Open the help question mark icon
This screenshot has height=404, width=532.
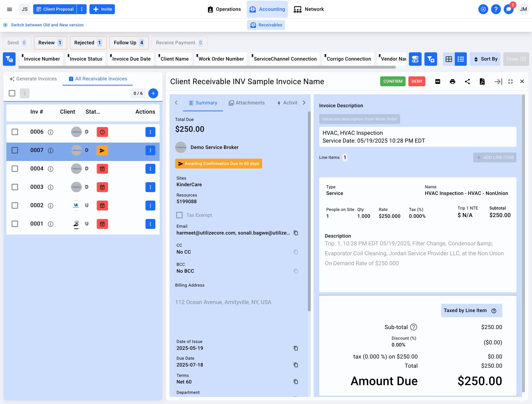(x=496, y=9)
